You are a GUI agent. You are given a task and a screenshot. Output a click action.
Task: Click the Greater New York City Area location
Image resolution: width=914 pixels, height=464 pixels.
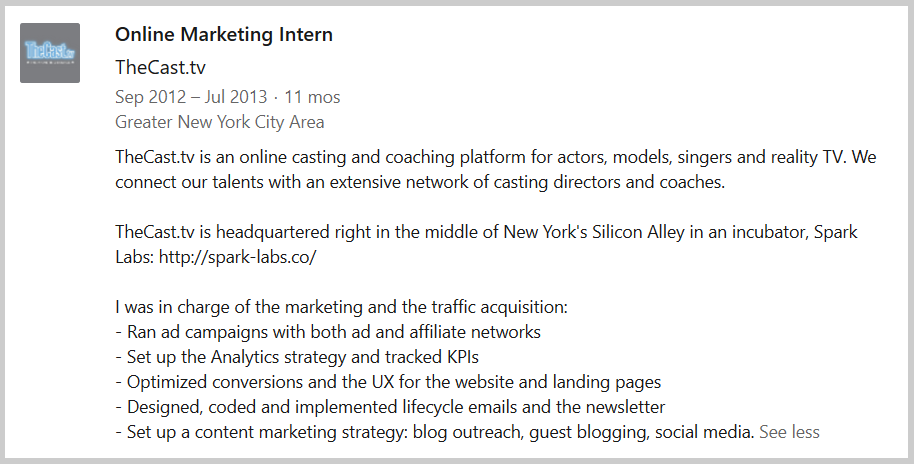pos(220,122)
